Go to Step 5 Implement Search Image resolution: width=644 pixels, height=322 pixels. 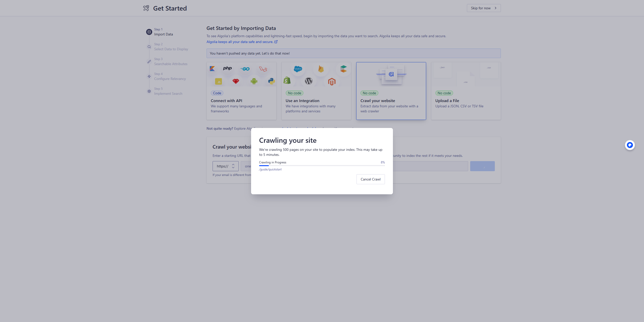pyautogui.click(x=168, y=91)
